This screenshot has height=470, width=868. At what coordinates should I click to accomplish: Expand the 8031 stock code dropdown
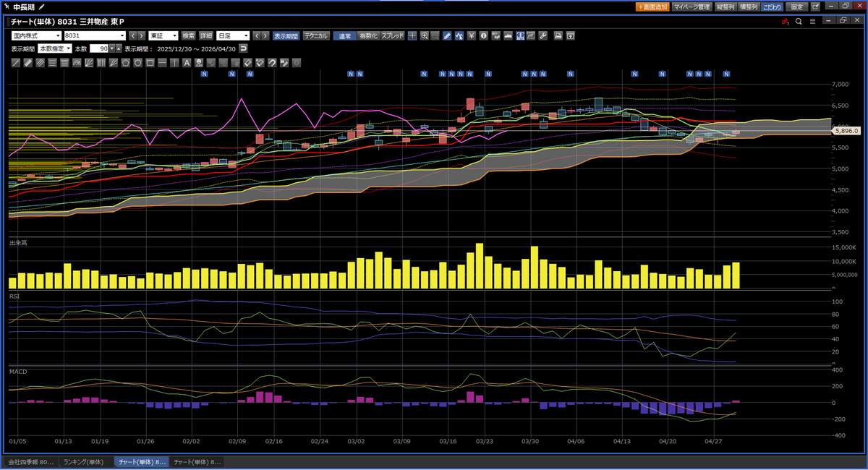click(122, 35)
